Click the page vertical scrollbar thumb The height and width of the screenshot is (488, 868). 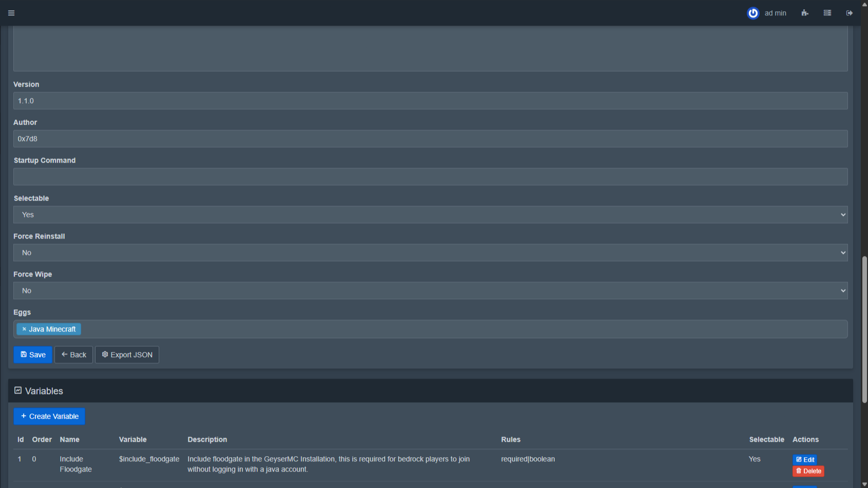(864, 328)
